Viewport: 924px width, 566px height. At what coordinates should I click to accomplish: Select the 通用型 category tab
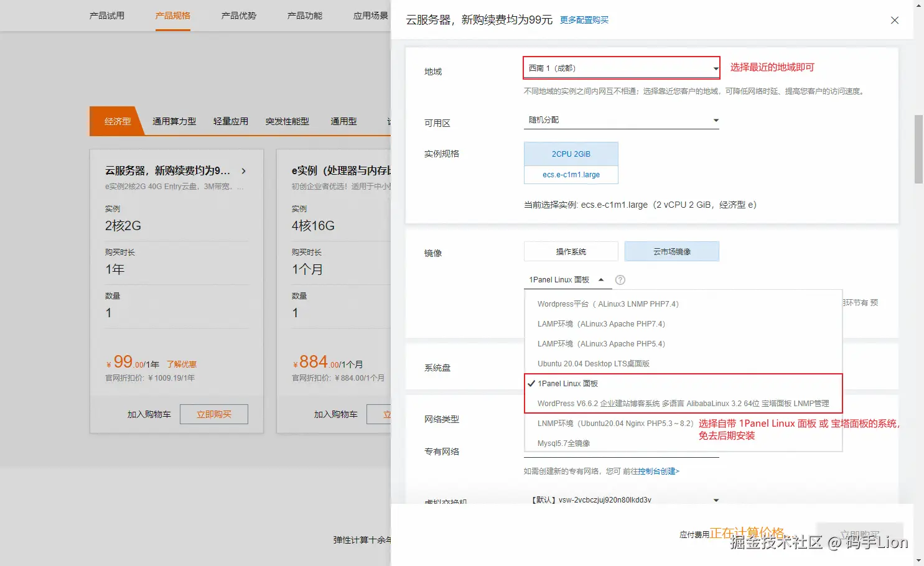(343, 121)
